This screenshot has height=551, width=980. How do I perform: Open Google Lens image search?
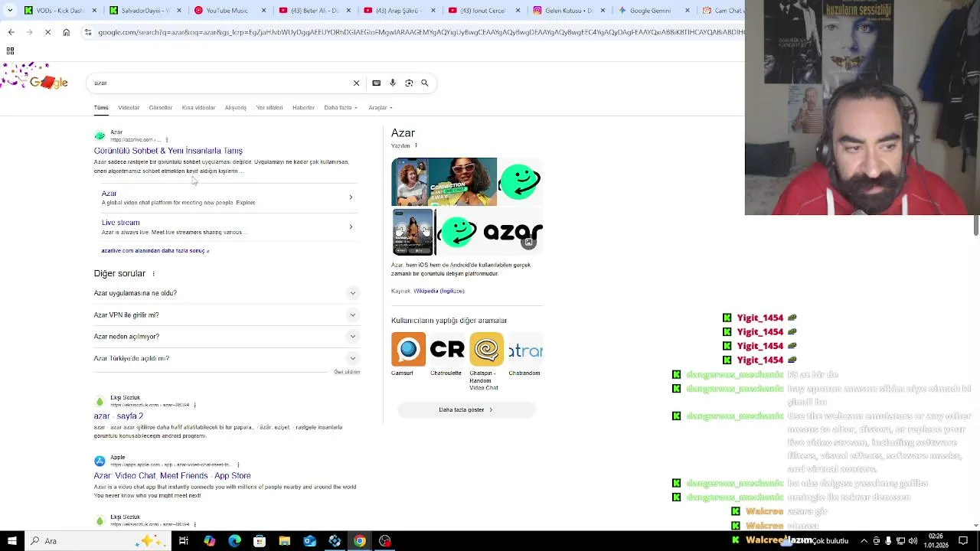409,83
